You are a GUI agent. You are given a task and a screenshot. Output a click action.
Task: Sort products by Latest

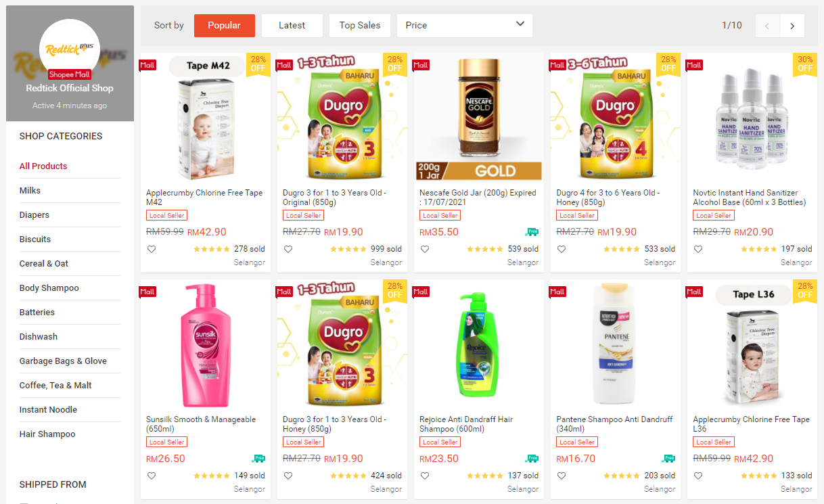click(x=292, y=26)
